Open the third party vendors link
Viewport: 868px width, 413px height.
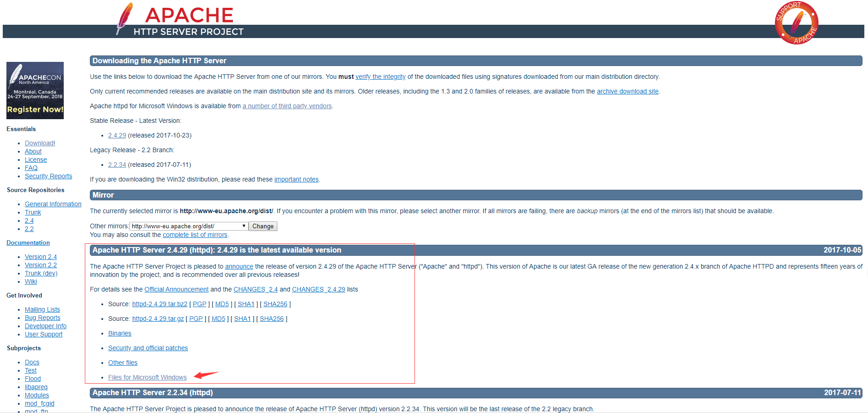click(x=287, y=106)
